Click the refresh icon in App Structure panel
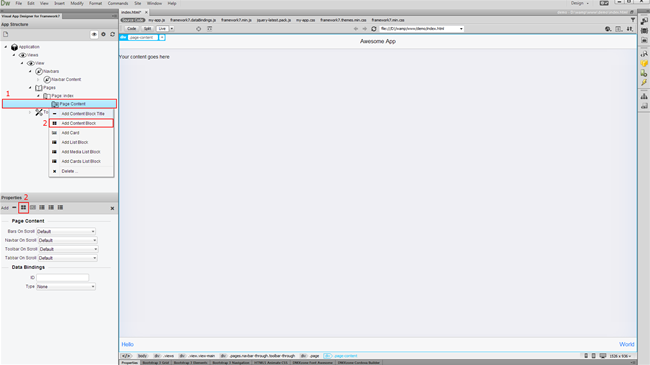Screen dimensions: 650x365 click(112, 34)
